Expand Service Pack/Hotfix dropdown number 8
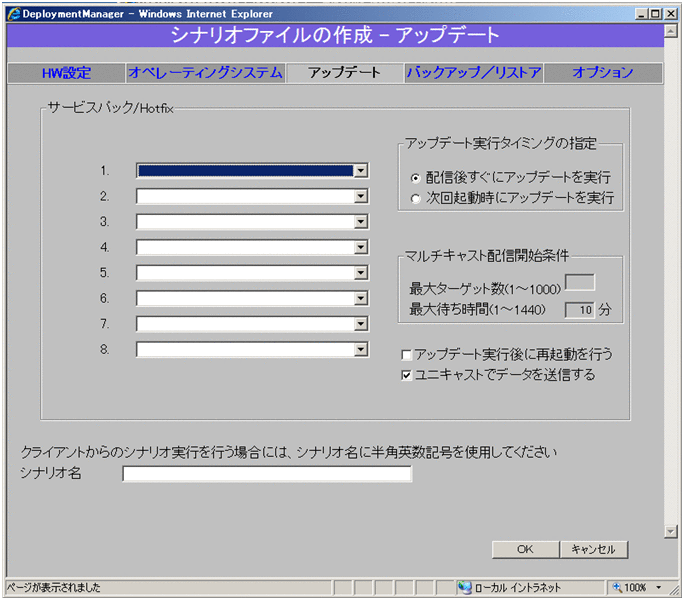Viewport: 685px width, 601px height. (360, 349)
